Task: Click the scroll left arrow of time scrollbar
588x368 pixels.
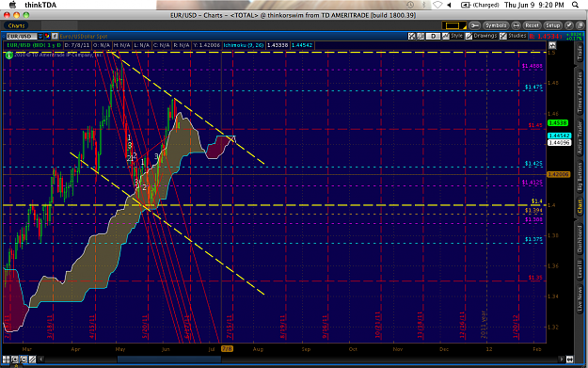Action: coord(40,360)
